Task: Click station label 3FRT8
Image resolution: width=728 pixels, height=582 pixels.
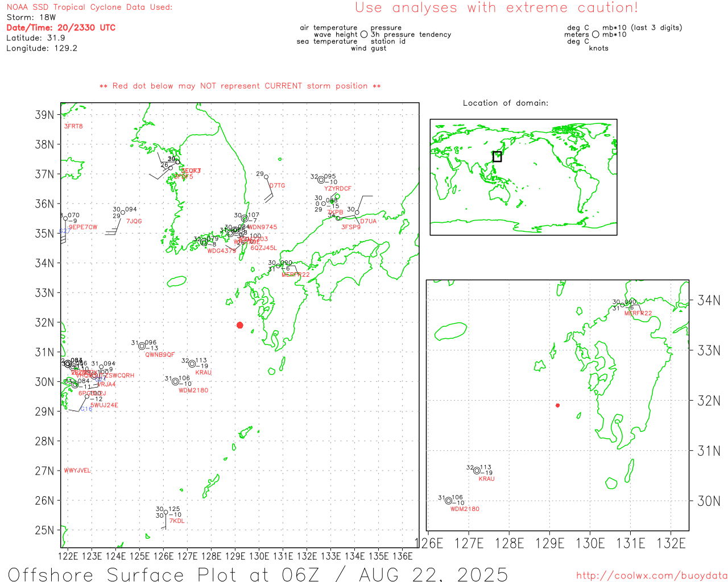Action: (x=73, y=126)
